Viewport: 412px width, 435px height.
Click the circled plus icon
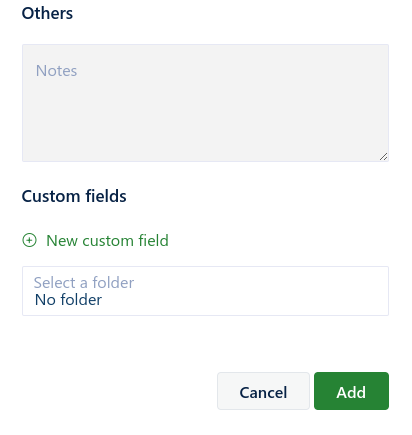coord(29,240)
